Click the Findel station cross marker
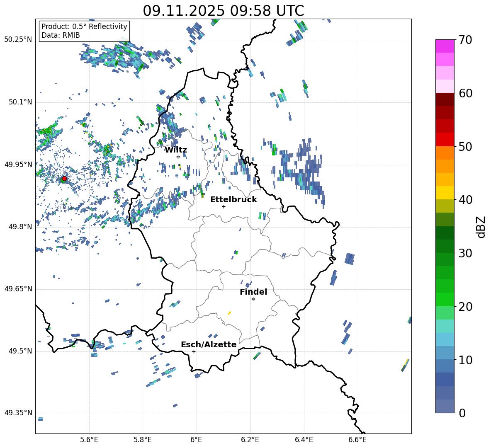The image size is (491, 448). click(253, 299)
